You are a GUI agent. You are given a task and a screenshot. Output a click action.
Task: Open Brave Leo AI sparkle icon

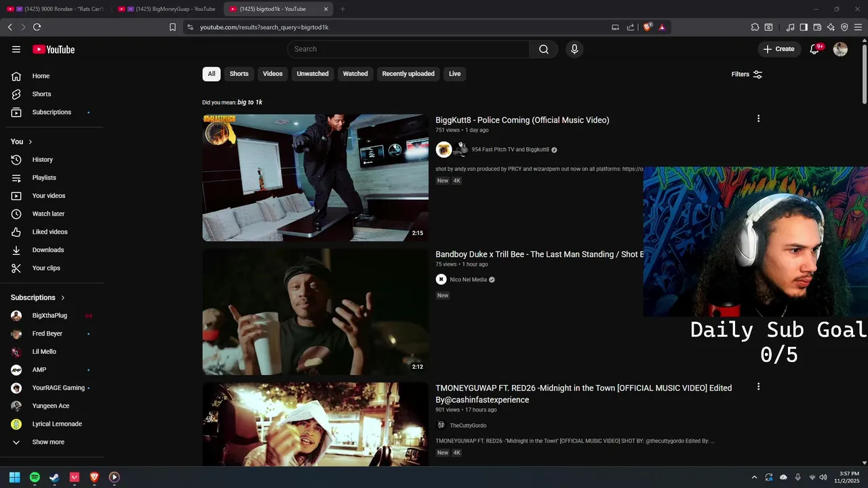point(831,27)
